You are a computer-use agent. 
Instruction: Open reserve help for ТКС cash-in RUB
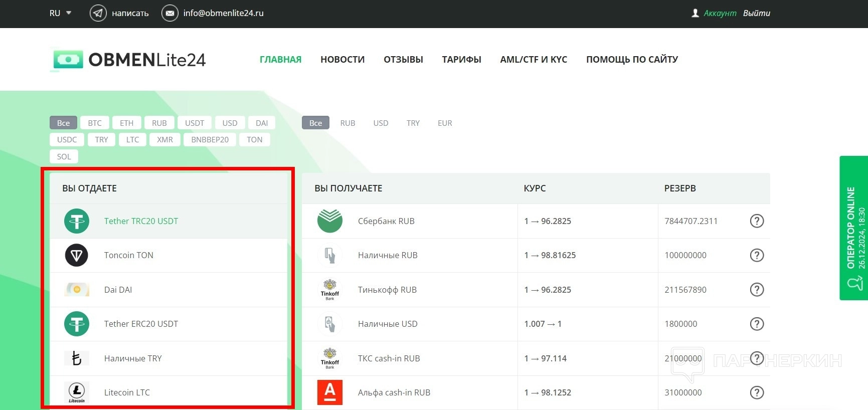(757, 358)
